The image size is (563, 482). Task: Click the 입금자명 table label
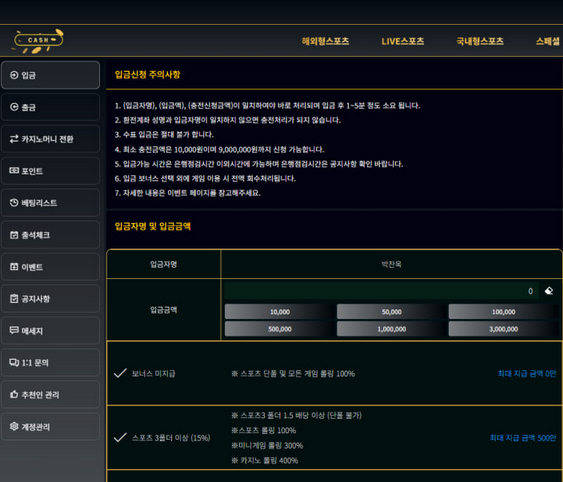(164, 264)
